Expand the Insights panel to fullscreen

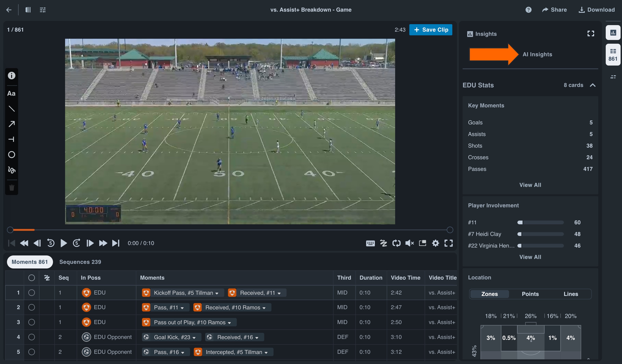(x=591, y=33)
